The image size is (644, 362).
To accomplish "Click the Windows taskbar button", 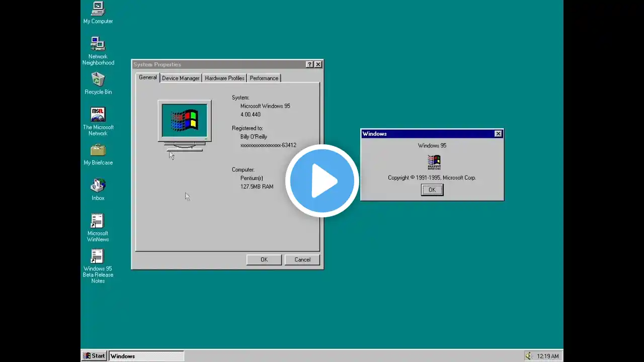I will [x=146, y=356].
